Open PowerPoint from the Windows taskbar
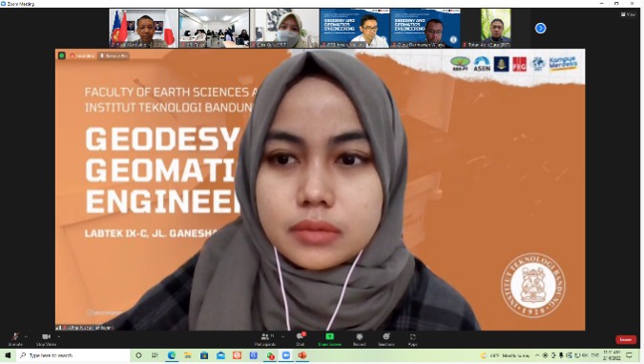644x364 pixels. (302, 355)
